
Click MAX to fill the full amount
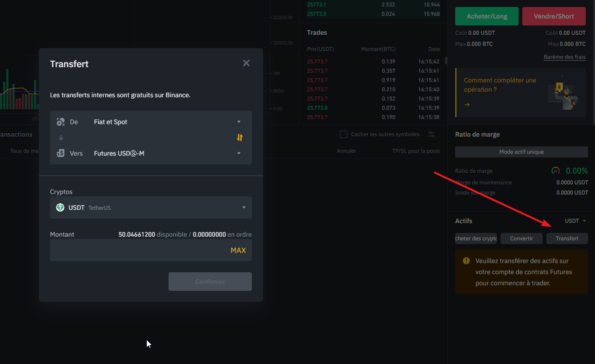pyautogui.click(x=238, y=251)
